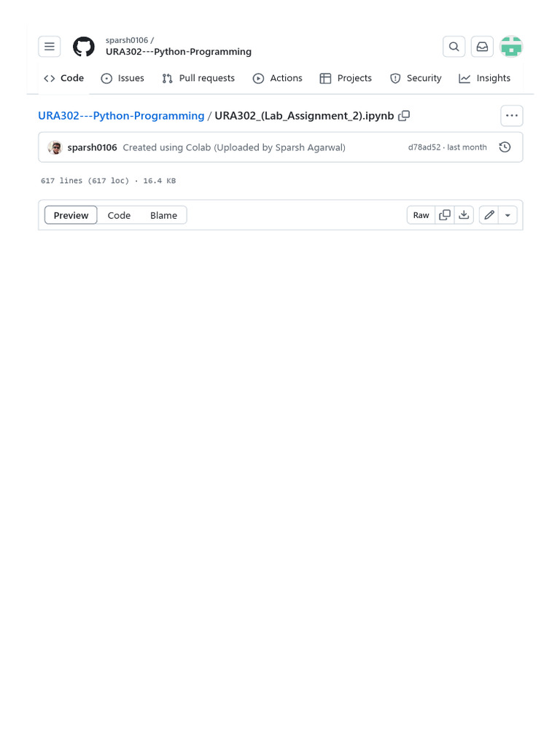Open the search magnifier icon
This screenshot has width=560, height=747.
pos(454,47)
